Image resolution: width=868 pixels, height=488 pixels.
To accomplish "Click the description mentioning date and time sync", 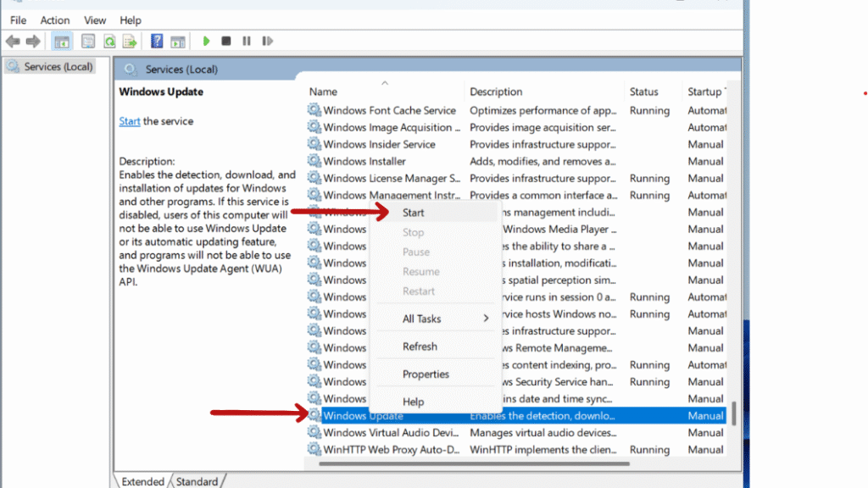I will (x=558, y=399).
